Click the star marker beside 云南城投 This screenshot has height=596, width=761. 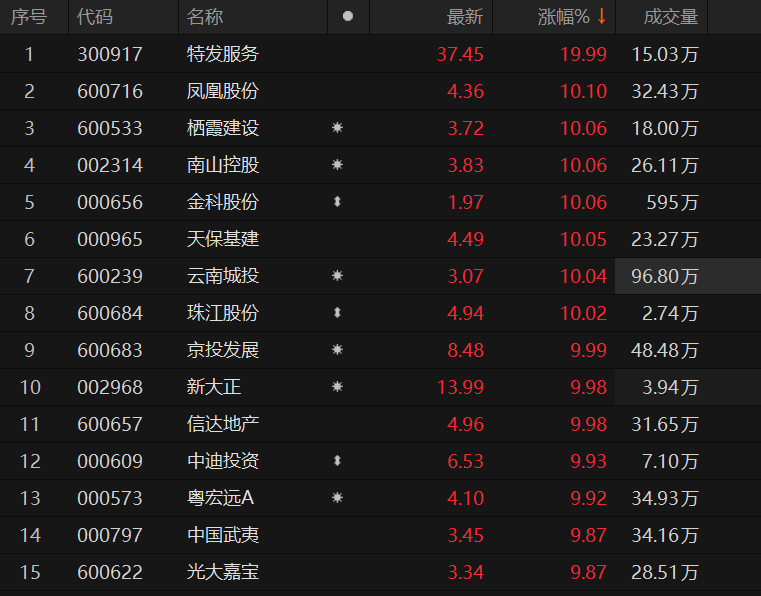click(x=338, y=276)
